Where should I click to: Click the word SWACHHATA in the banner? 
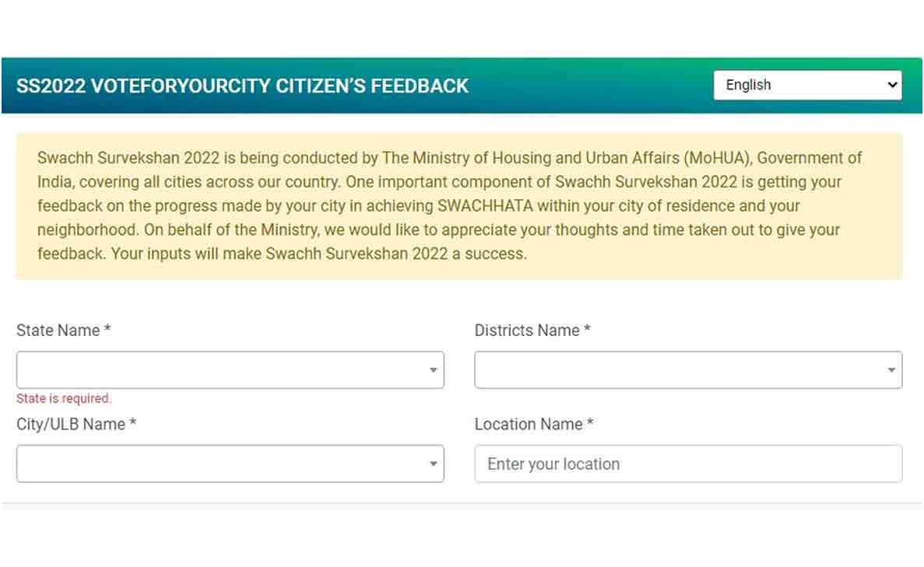(x=485, y=206)
